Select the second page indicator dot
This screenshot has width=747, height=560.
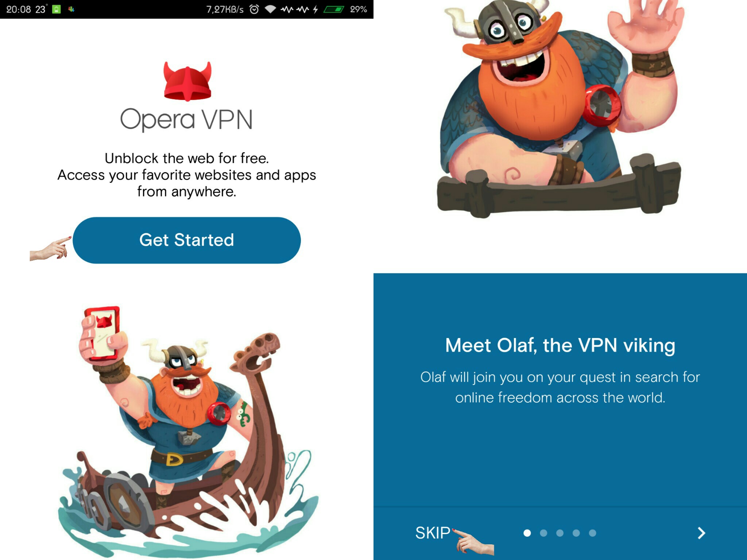pos(543,533)
